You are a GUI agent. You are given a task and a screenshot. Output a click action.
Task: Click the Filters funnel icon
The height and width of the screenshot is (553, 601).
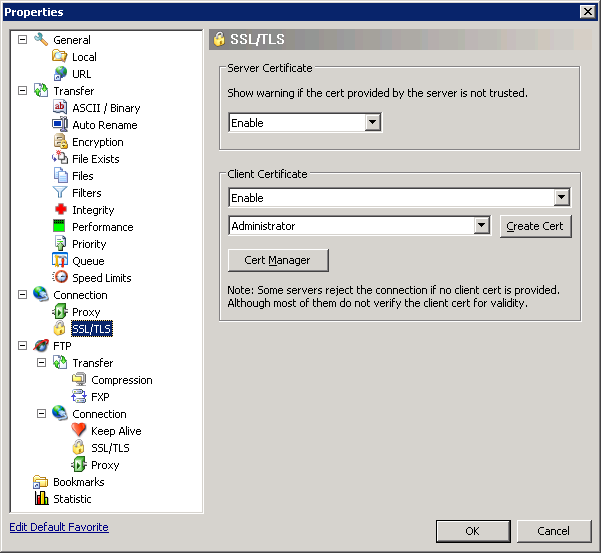pyautogui.click(x=60, y=193)
